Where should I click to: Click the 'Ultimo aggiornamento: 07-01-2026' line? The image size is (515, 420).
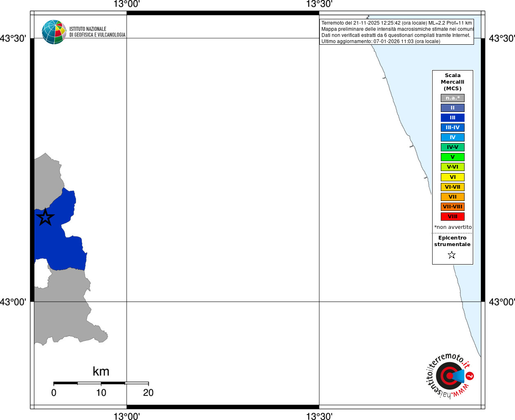[381, 41]
